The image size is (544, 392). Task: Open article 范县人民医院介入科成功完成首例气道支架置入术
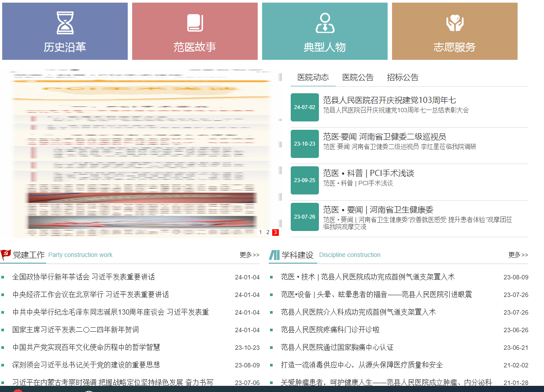358,312
